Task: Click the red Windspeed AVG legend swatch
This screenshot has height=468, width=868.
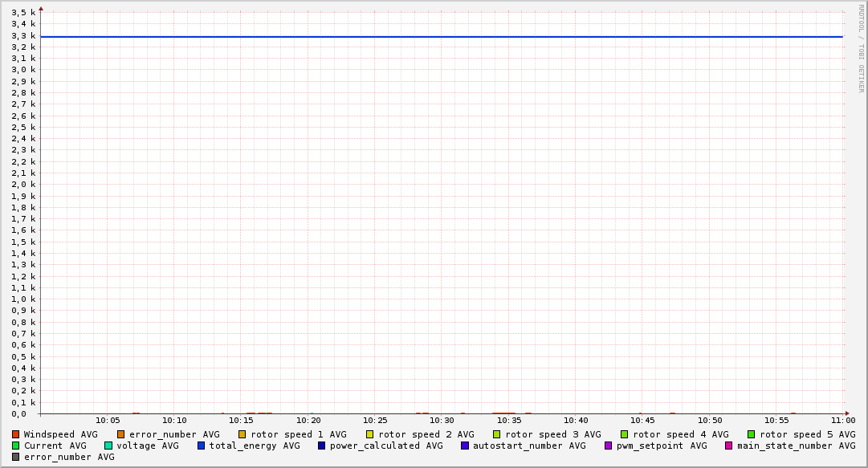Action: tap(16, 434)
